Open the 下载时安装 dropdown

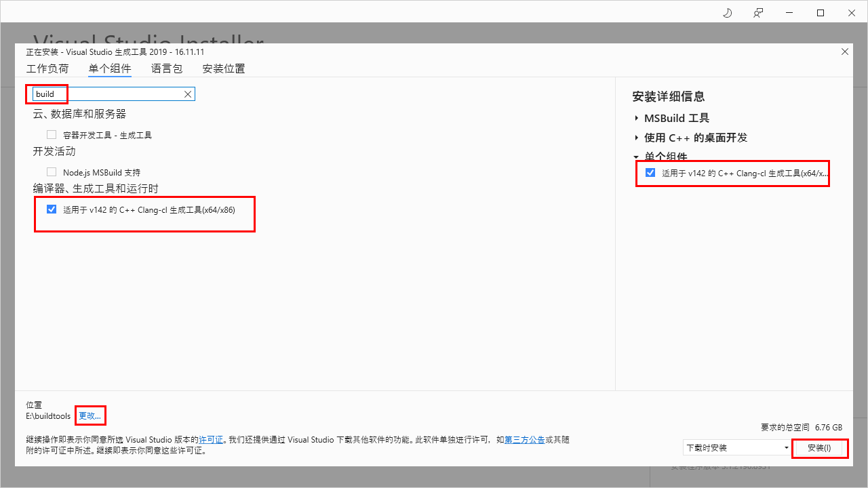[x=737, y=448]
